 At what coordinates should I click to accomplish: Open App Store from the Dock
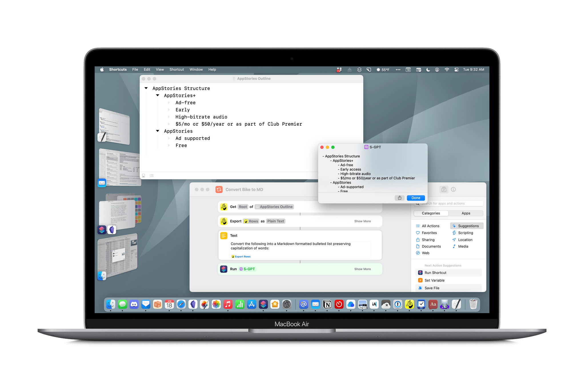pos(251,304)
